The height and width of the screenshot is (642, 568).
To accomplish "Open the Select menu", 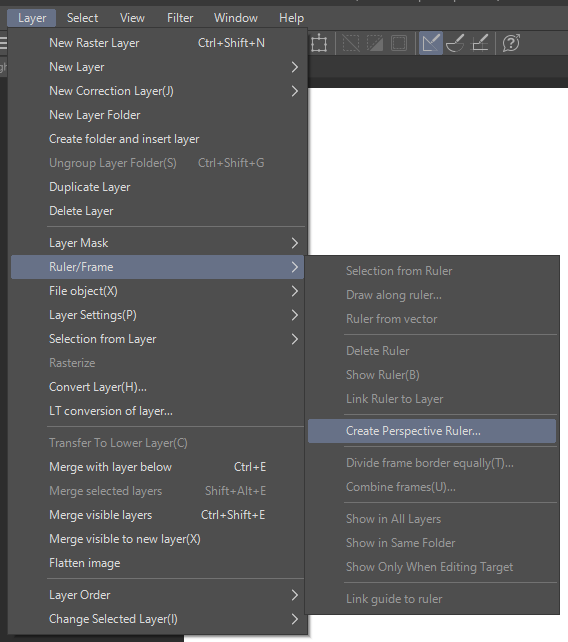I will [82, 18].
